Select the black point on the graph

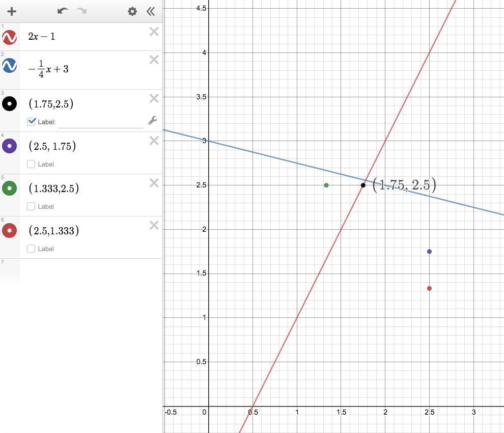[x=363, y=185]
